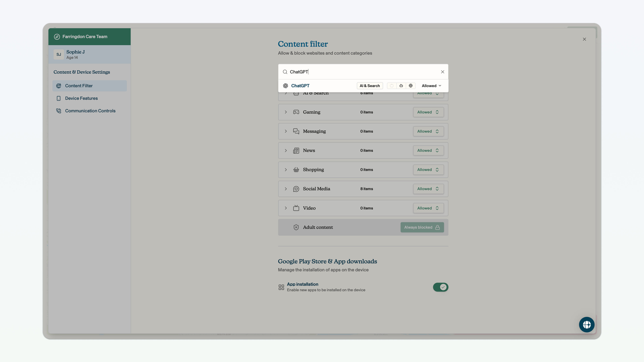Click the Android robot icon for ChatGPT
This screenshot has width=644, height=362.
tap(401, 86)
